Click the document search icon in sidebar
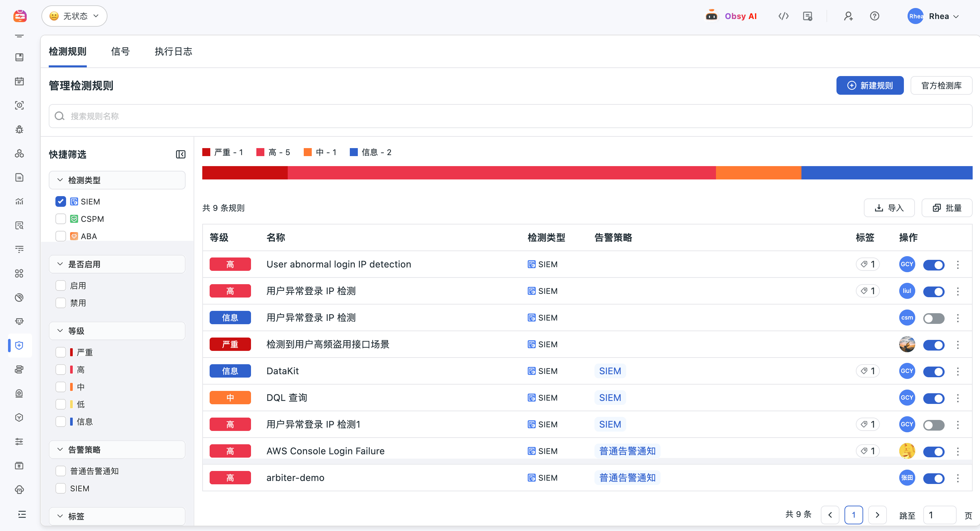Viewport: 980px width, 531px height. point(19,225)
